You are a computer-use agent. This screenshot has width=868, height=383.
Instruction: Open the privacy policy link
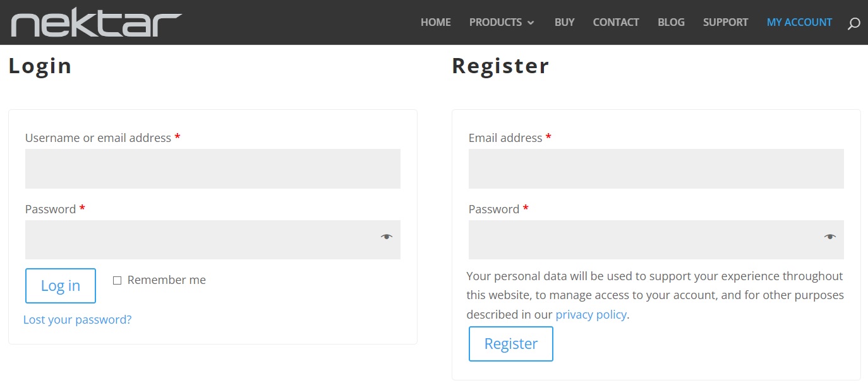tap(591, 314)
